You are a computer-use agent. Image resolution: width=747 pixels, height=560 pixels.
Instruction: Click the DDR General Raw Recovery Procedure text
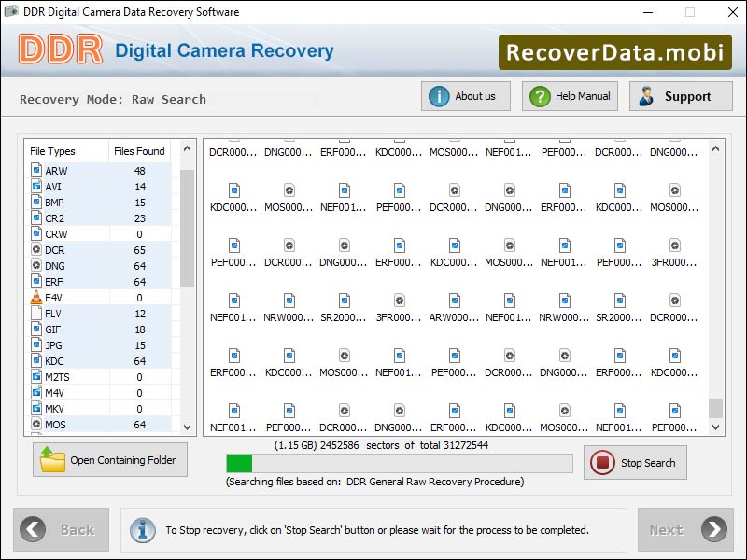click(x=434, y=482)
